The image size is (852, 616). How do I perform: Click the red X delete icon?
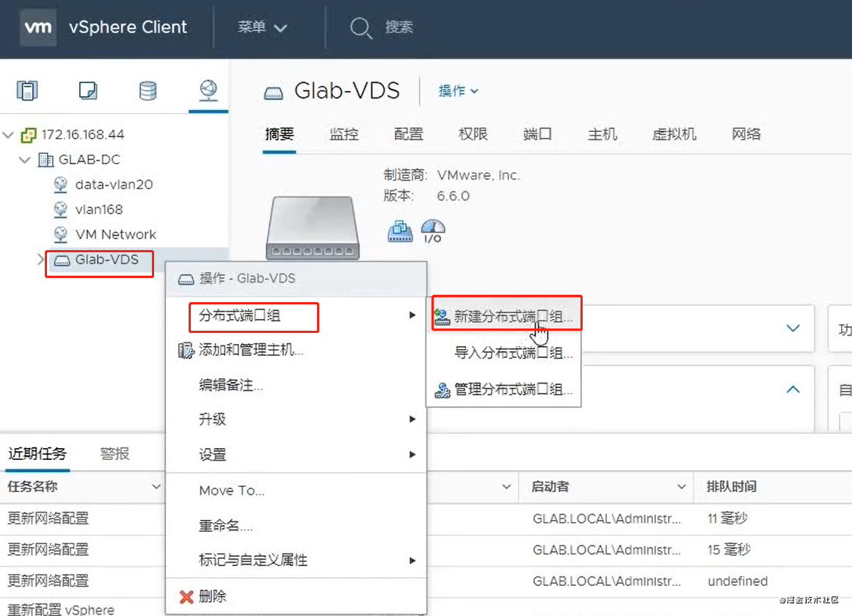pos(186,597)
